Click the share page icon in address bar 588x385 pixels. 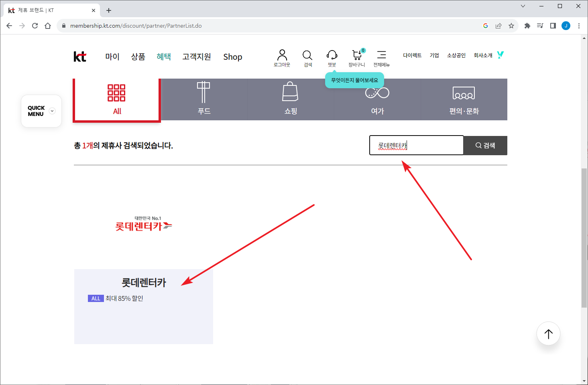click(498, 26)
